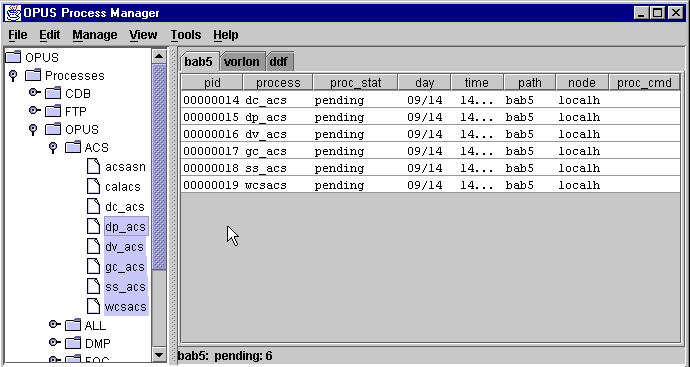This screenshot has height=367, width=690.
Task: Maximize the OPUS Process Manager window
Action: [x=658, y=13]
